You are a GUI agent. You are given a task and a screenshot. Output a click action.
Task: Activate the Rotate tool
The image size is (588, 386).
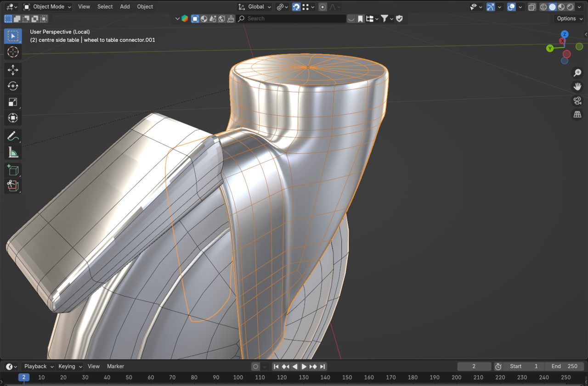coord(12,85)
